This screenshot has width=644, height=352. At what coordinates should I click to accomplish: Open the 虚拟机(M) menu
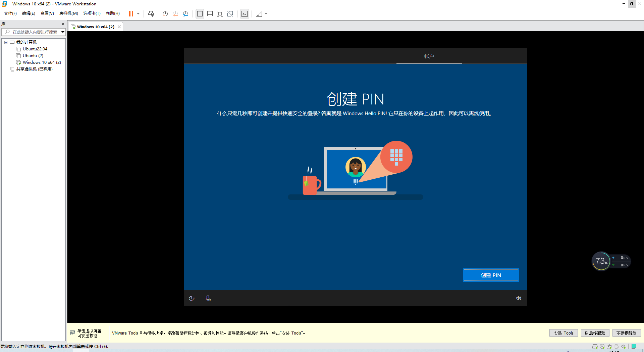[69, 13]
